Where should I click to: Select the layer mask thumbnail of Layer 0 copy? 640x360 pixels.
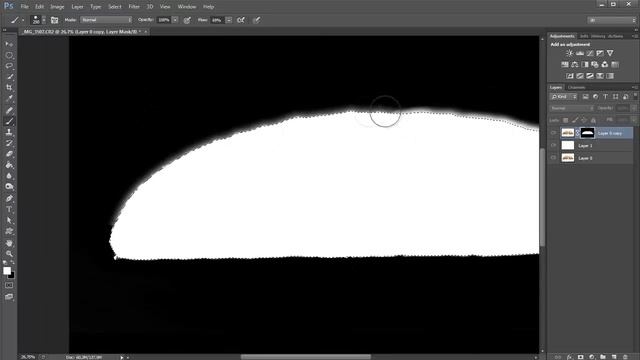tap(587, 133)
